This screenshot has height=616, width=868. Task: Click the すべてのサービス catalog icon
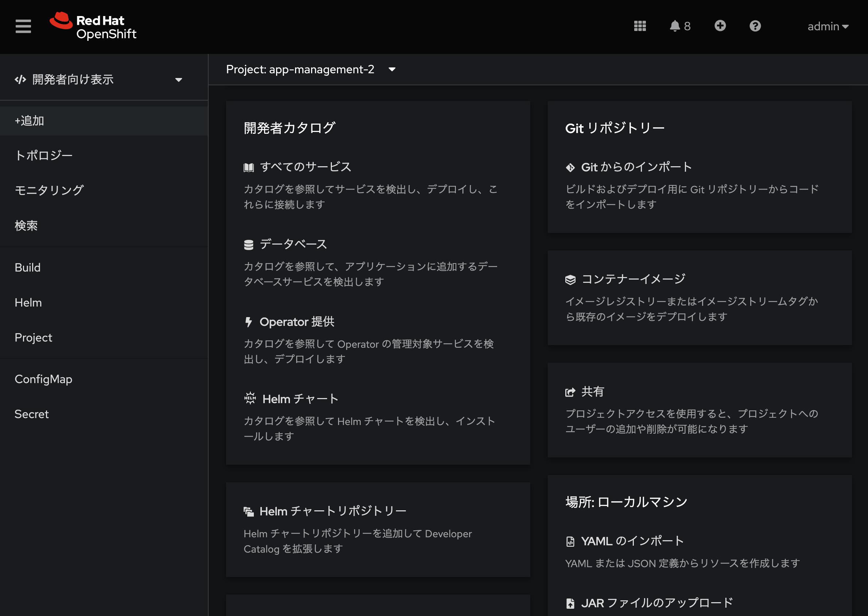[249, 168]
